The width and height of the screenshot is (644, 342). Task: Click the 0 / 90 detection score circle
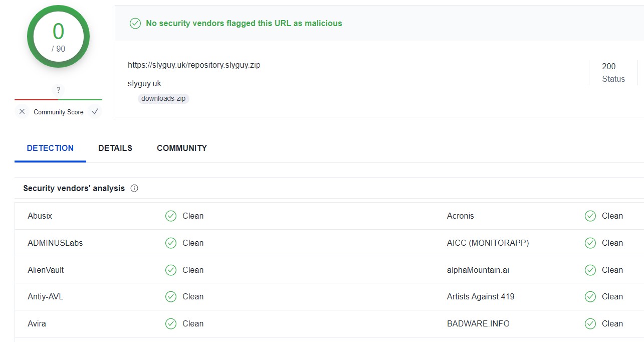pyautogui.click(x=58, y=36)
